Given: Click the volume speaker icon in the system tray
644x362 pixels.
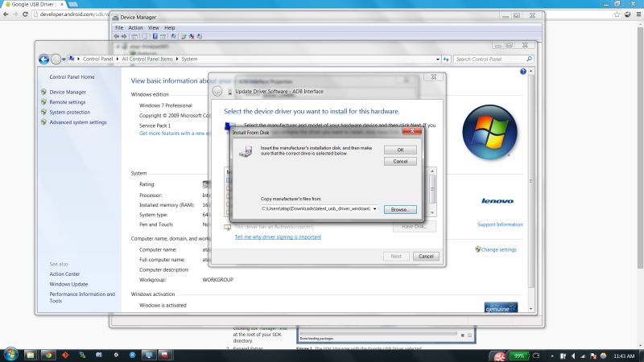Looking at the screenshot, I should click(573, 356).
